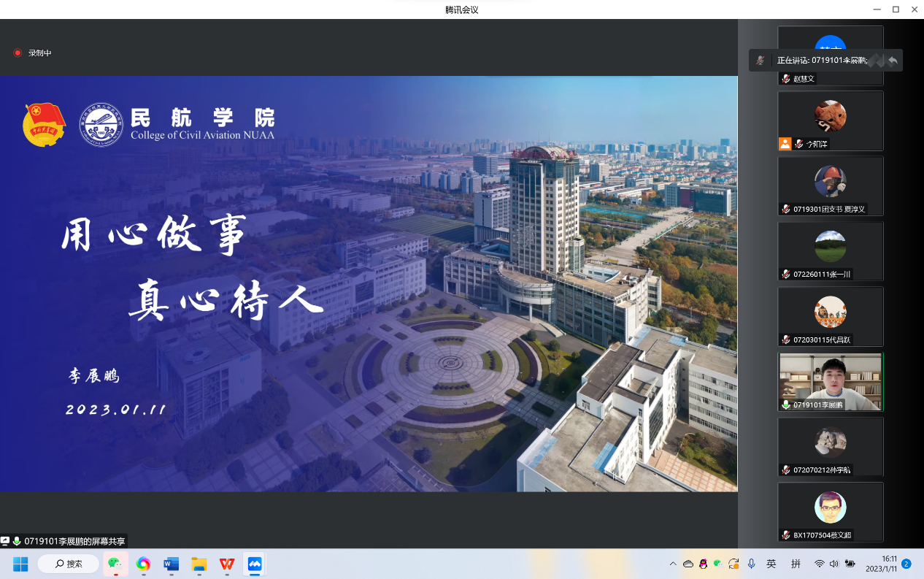Open the Windows Start menu
This screenshot has width=924, height=579.
point(20,564)
